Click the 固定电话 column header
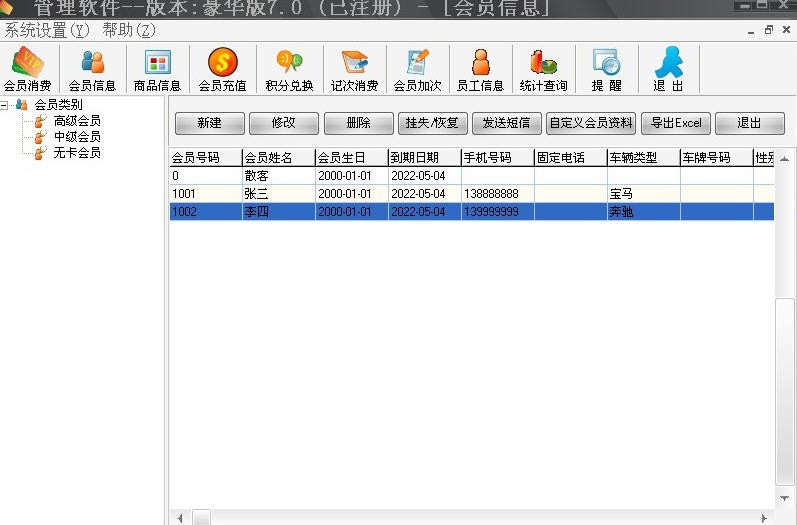 click(x=571, y=158)
